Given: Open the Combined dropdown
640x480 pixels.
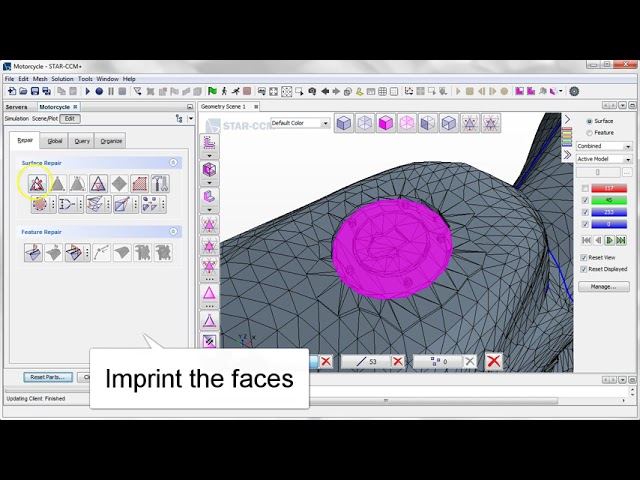Looking at the screenshot, I should coord(604,146).
